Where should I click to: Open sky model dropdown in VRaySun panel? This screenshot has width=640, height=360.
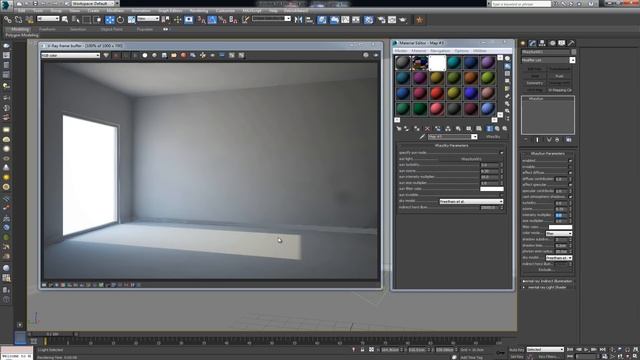(x=559, y=258)
